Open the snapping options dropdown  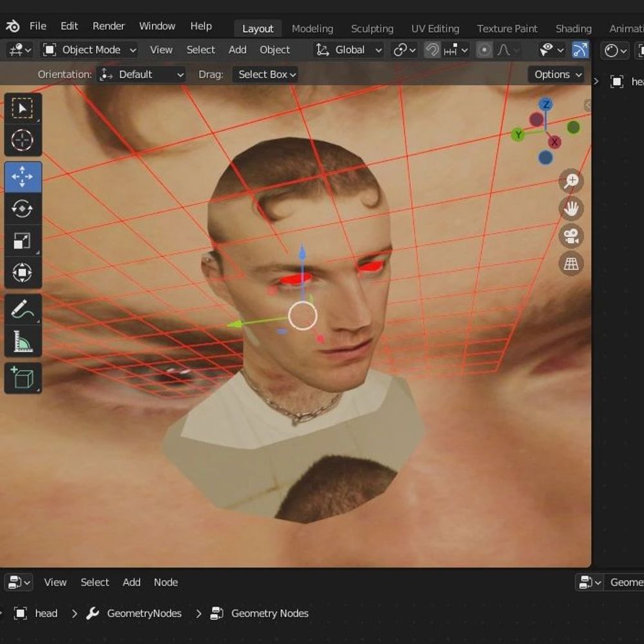[455, 50]
